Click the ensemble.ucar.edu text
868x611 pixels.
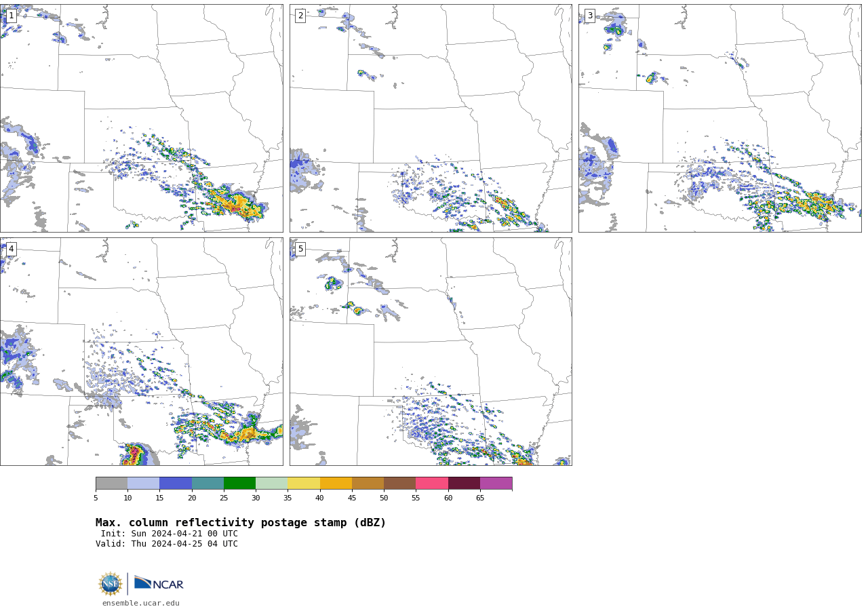point(141,603)
